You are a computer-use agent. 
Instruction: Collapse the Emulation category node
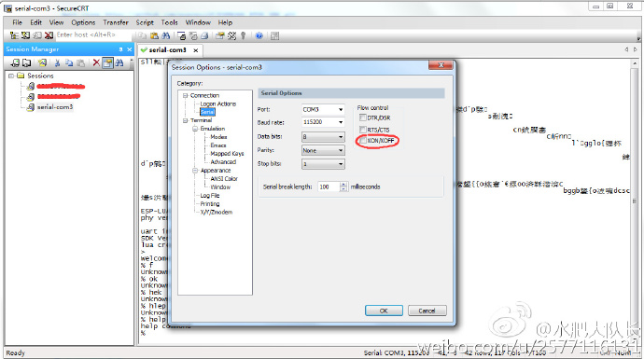(195, 129)
